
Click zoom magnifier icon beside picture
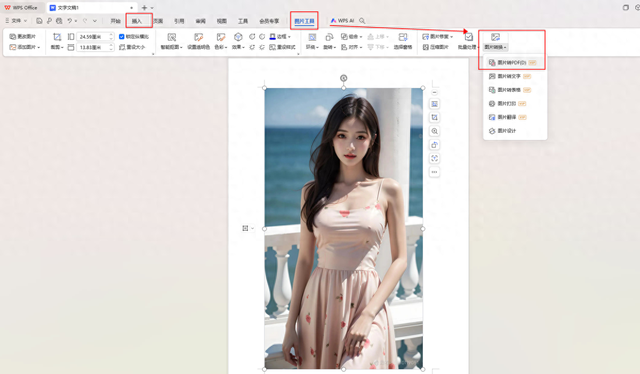434,131
